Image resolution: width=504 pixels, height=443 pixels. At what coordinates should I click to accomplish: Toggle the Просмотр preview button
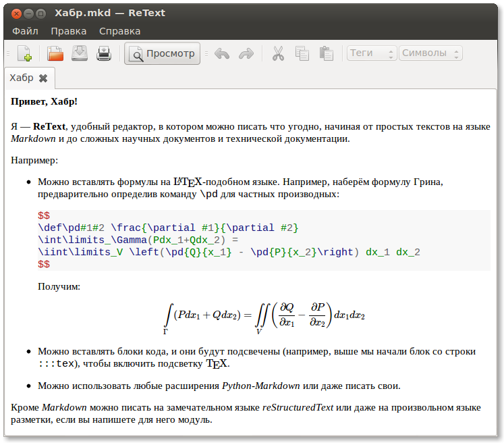click(163, 53)
